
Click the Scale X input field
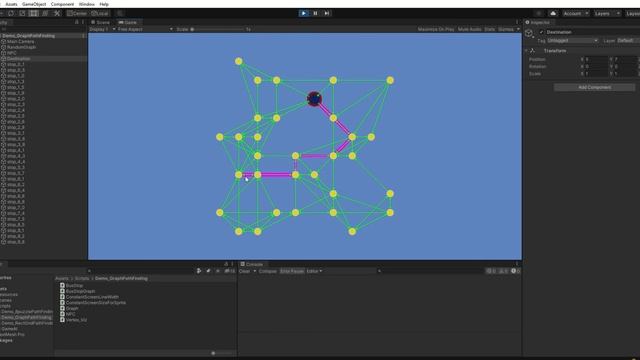click(596, 74)
